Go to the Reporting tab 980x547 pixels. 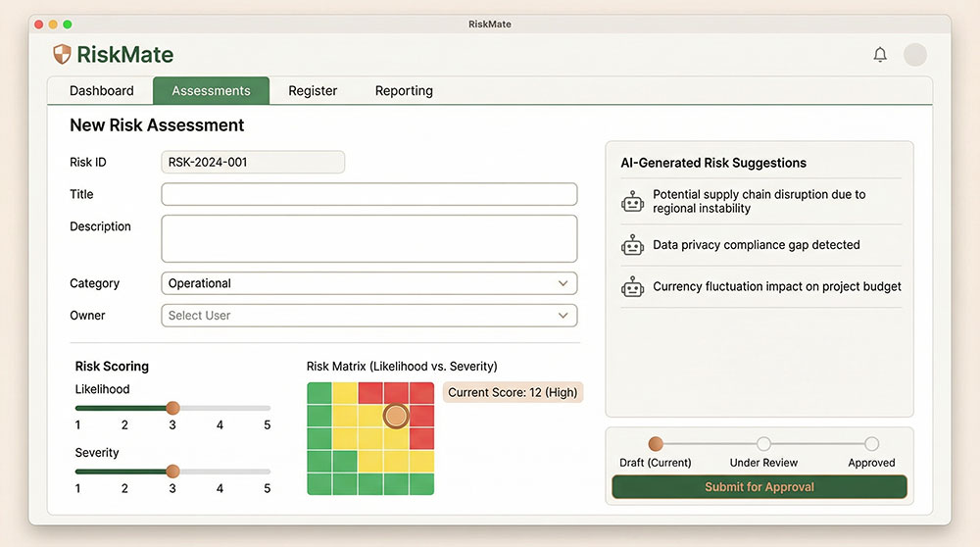(404, 91)
